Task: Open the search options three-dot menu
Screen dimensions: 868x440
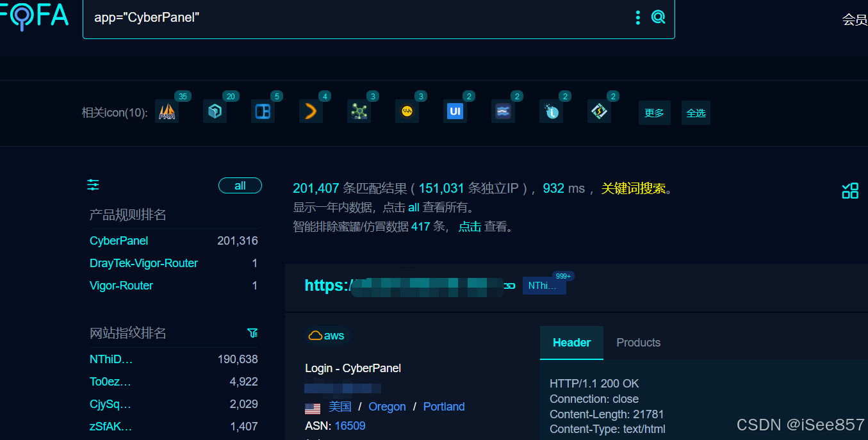Action: (637, 17)
